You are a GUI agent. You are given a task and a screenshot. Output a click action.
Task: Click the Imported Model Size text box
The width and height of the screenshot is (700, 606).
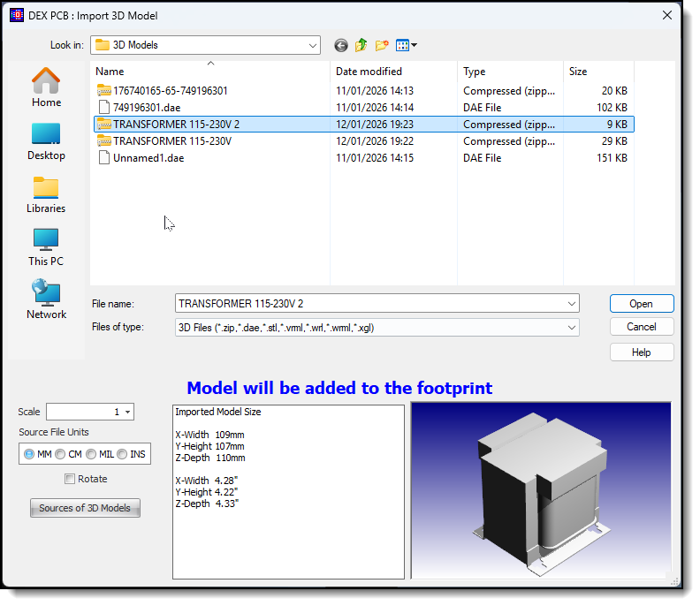288,492
